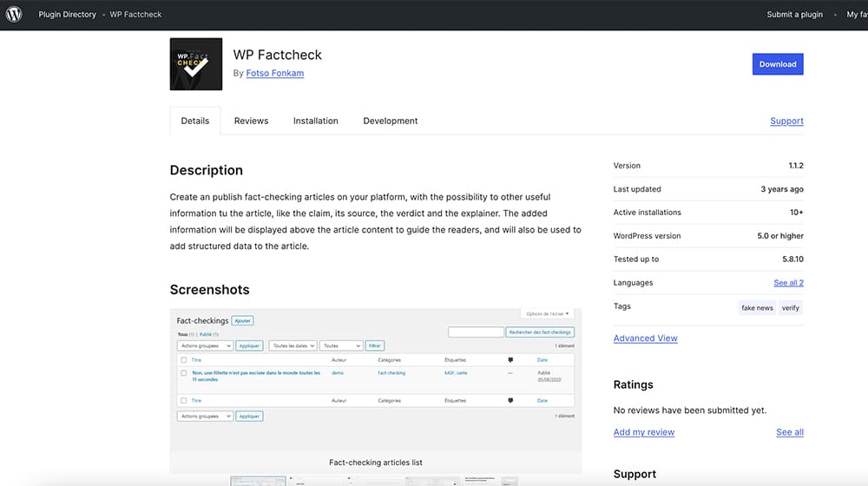Open author Fotso Fonkam profile link

[274, 73]
